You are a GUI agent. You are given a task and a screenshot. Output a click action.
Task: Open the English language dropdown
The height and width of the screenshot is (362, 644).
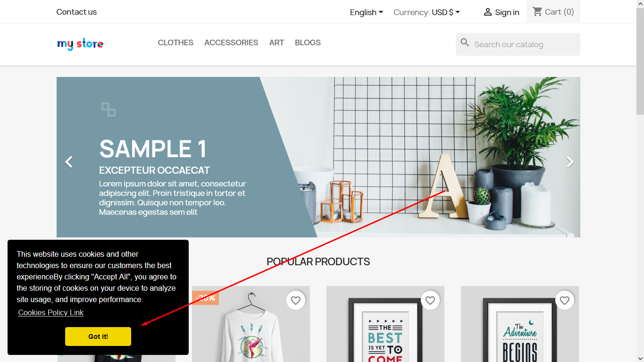[367, 12]
